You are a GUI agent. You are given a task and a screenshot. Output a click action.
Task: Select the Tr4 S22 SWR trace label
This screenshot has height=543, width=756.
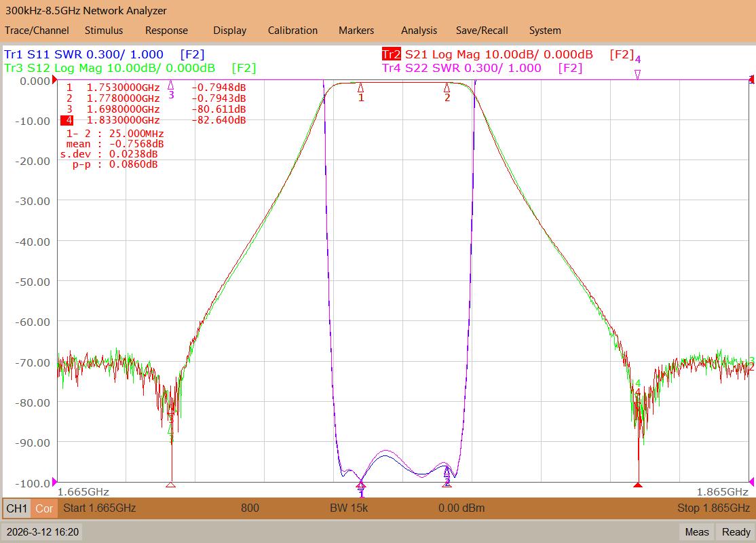(461, 68)
